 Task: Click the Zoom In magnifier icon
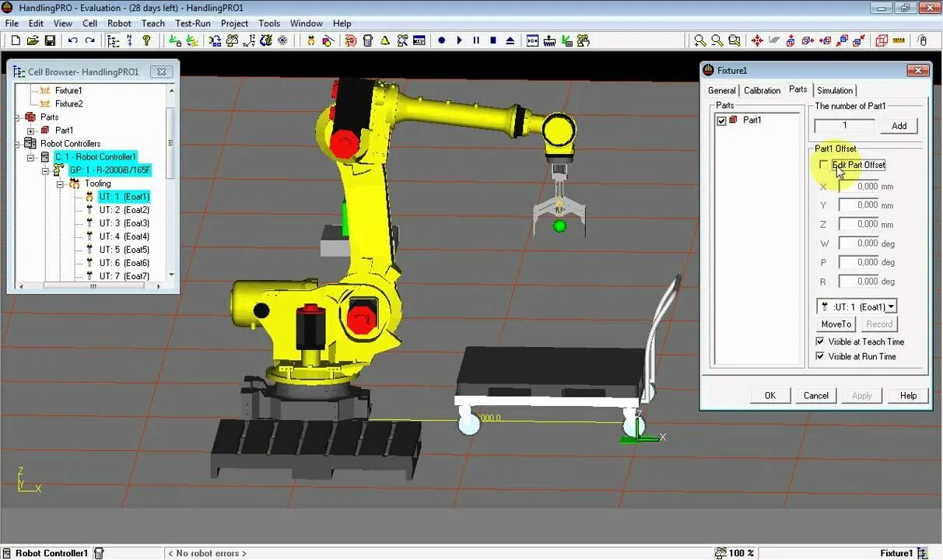[700, 40]
